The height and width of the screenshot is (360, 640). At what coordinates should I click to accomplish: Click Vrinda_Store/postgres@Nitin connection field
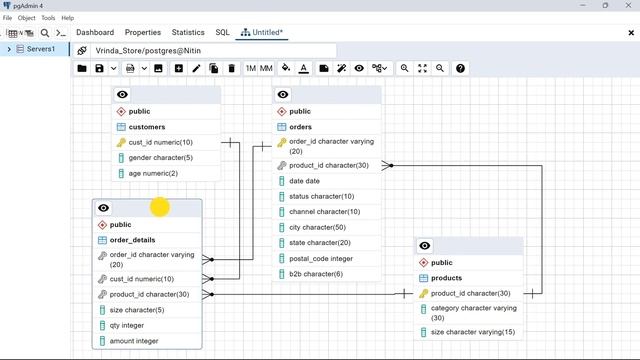tap(213, 51)
